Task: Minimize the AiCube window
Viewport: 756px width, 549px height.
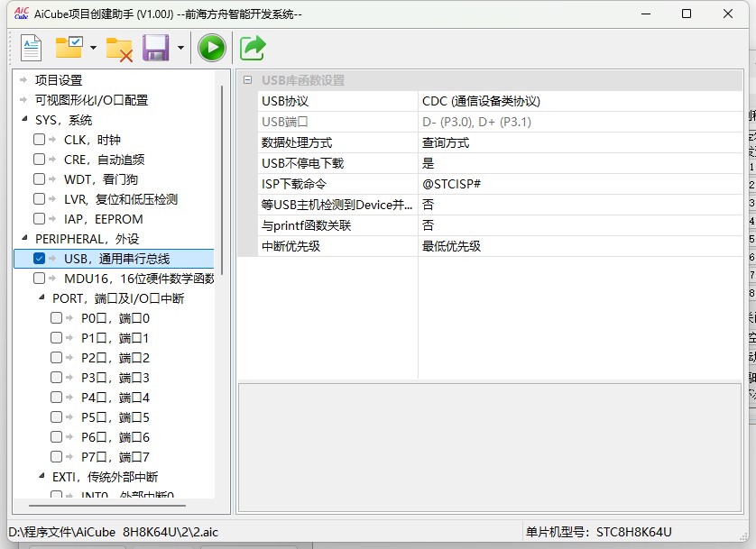Action: [x=646, y=14]
